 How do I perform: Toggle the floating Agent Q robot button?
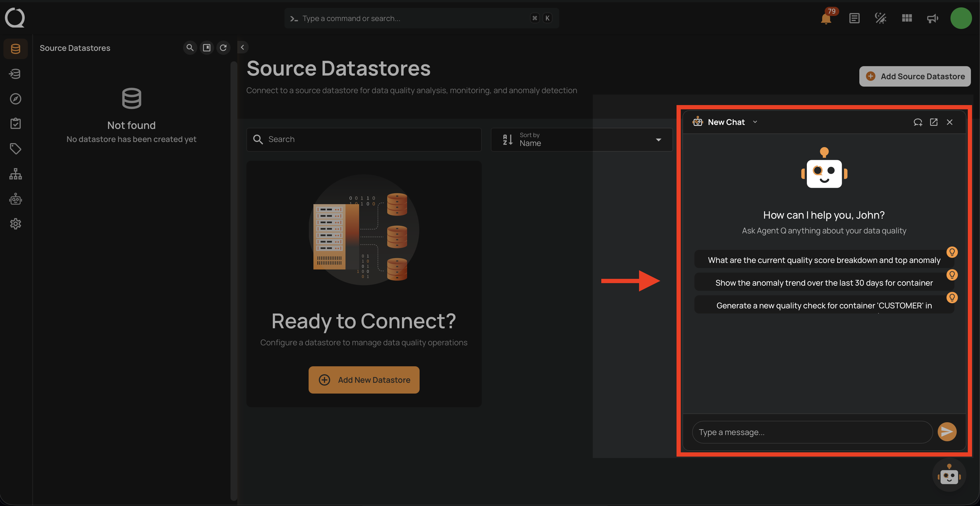949,475
